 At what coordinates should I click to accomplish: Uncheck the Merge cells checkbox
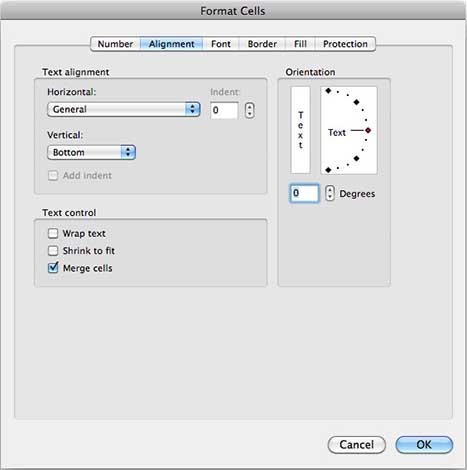coord(53,268)
